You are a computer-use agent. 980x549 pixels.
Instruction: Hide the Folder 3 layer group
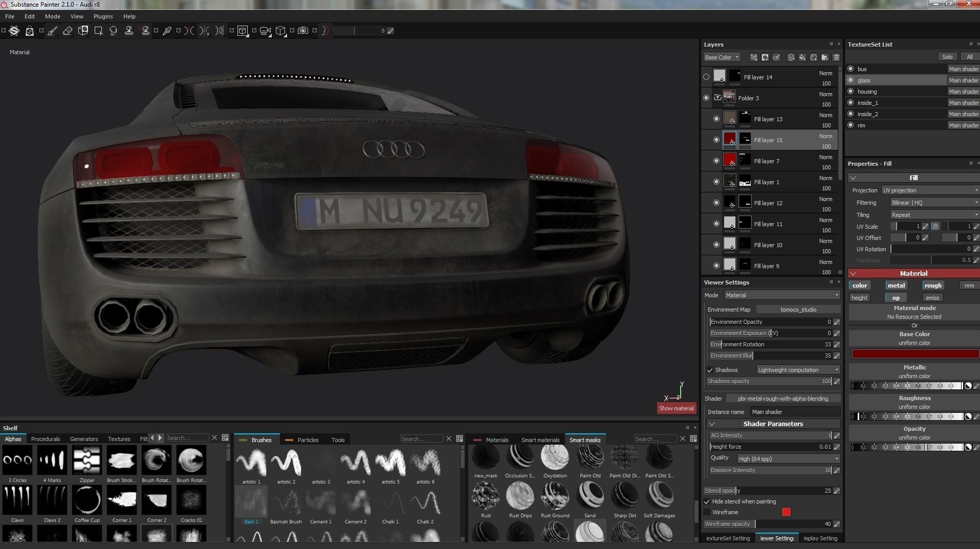click(x=706, y=98)
